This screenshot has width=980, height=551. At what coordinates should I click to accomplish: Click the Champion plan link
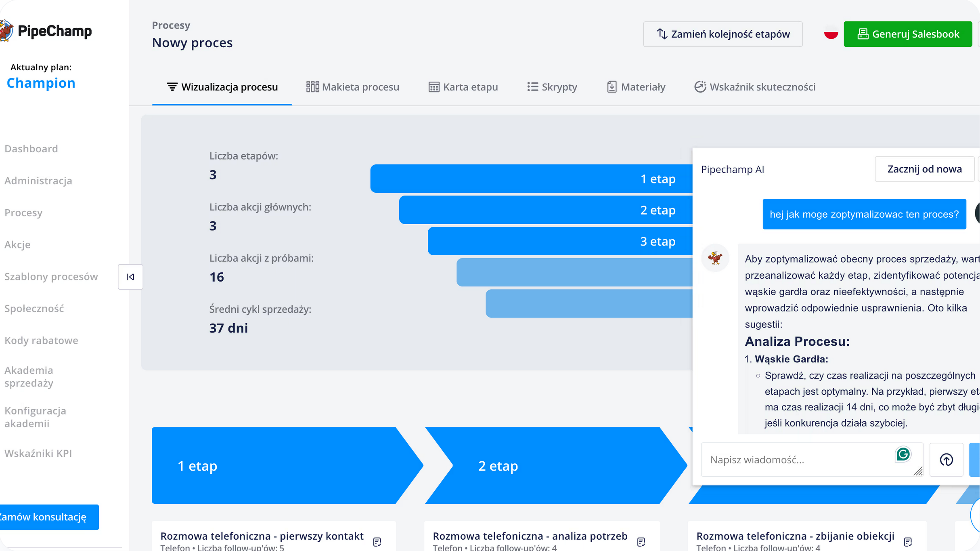click(x=41, y=83)
